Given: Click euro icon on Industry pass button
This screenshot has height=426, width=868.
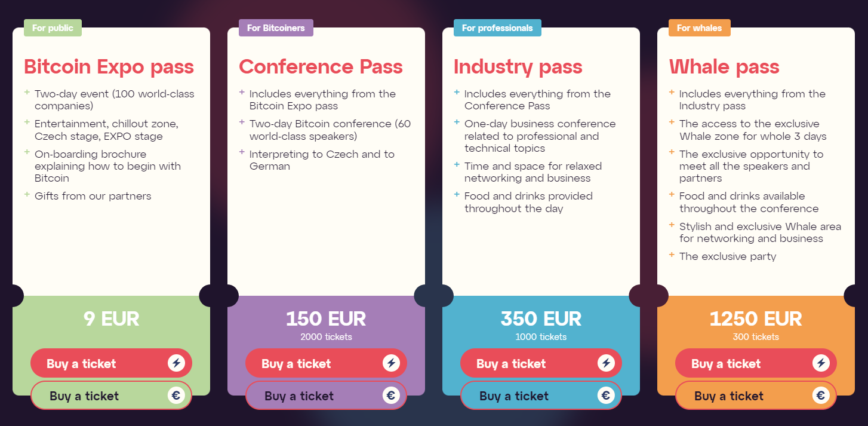Looking at the screenshot, I should (606, 395).
